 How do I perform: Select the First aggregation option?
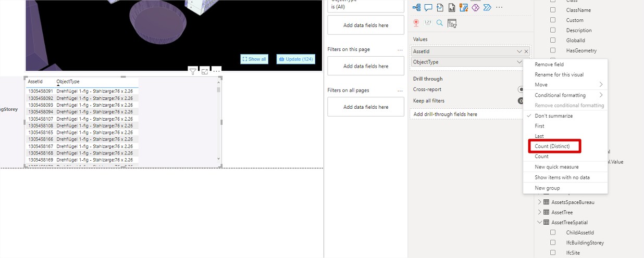[x=565, y=126]
